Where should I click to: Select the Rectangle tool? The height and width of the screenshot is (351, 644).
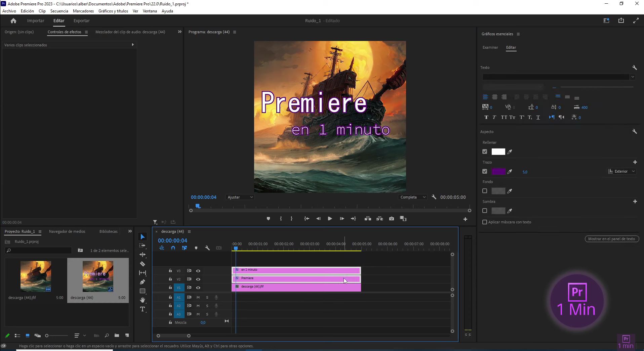click(143, 291)
